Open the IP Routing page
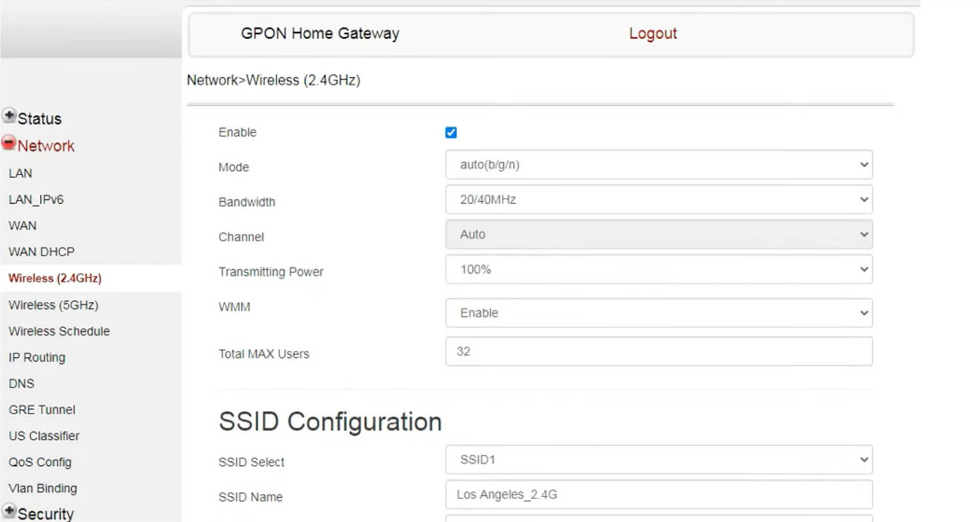The height and width of the screenshot is (522, 980). [37, 357]
